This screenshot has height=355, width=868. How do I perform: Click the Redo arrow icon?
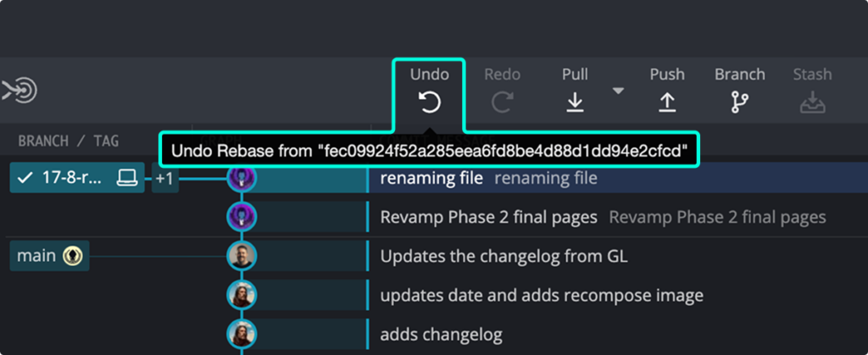[x=502, y=103]
